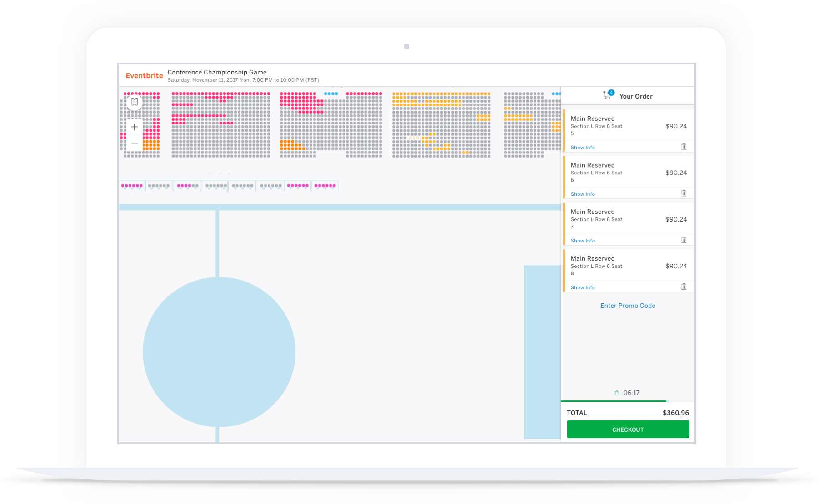Remove Seat 6 using its trash icon
Screen dimensions: 819x504
coord(684,193)
